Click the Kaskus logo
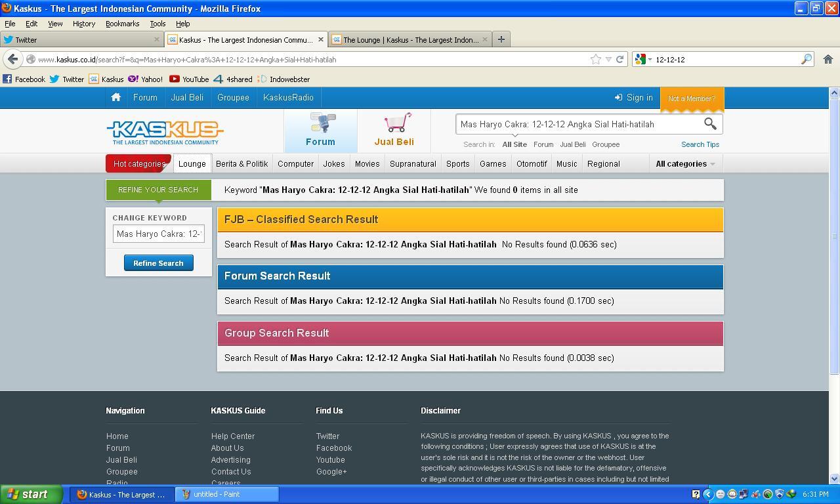Image resolution: width=840 pixels, height=504 pixels. (165, 133)
